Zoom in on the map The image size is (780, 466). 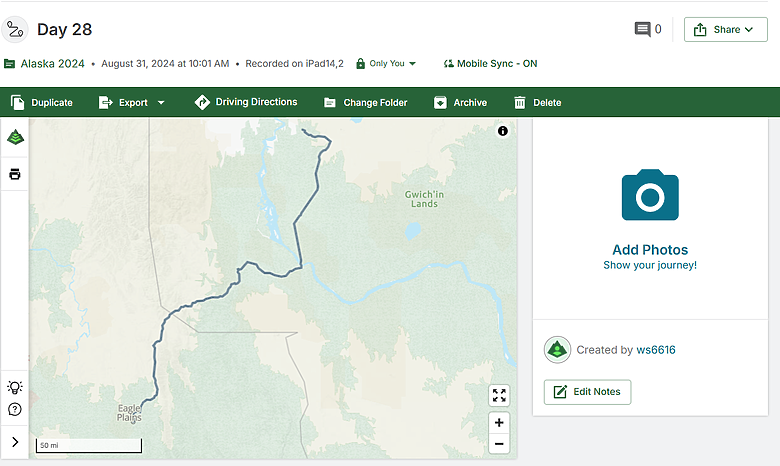point(499,423)
